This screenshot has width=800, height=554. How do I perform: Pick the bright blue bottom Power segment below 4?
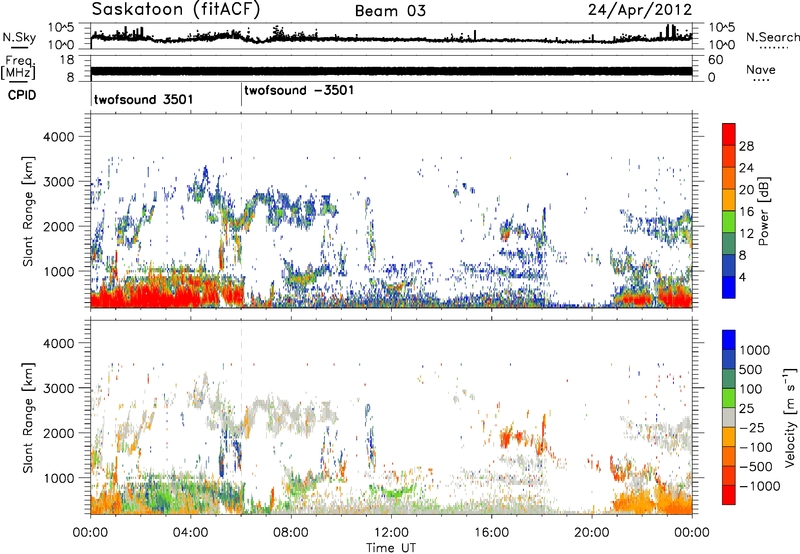pyautogui.click(x=729, y=287)
